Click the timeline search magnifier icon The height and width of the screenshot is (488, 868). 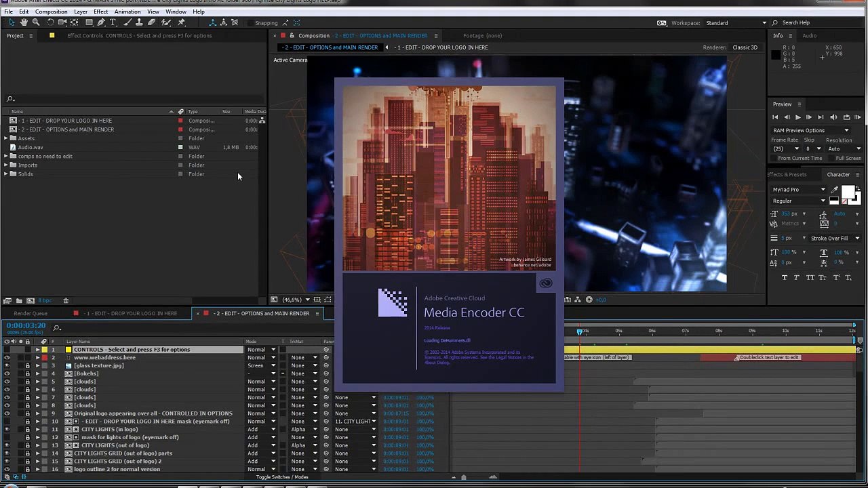click(58, 328)
